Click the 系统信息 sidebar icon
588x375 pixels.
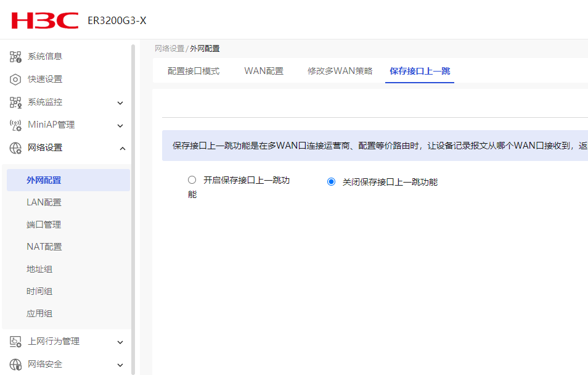click(16, 57)
